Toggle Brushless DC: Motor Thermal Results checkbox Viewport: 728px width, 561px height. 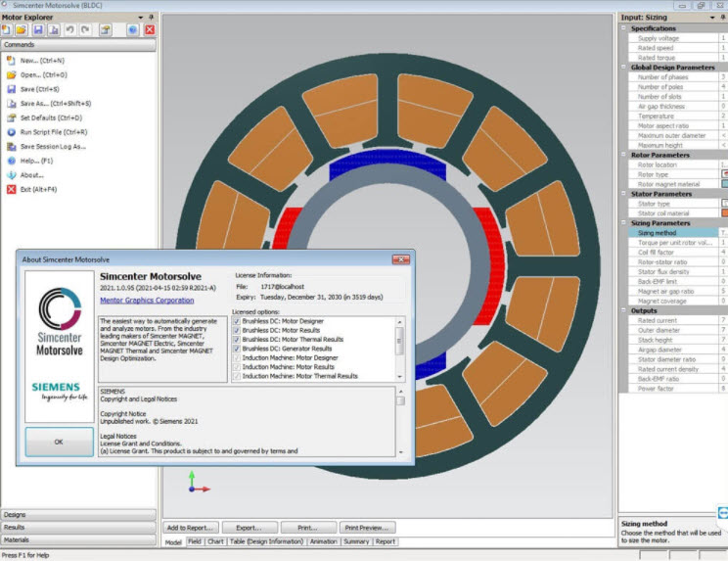237,340
